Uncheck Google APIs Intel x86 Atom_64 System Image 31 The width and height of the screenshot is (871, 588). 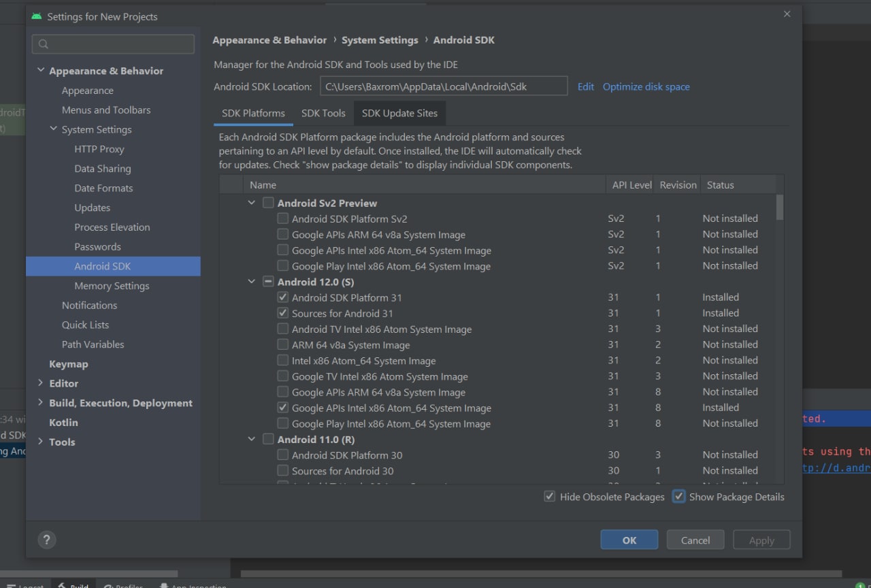(x=282, y=408)
